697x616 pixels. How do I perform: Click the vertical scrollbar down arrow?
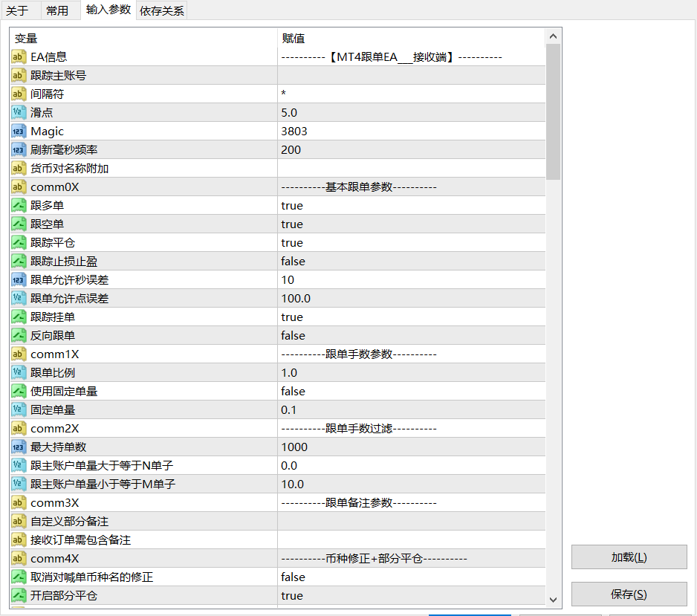pos(554,599)
